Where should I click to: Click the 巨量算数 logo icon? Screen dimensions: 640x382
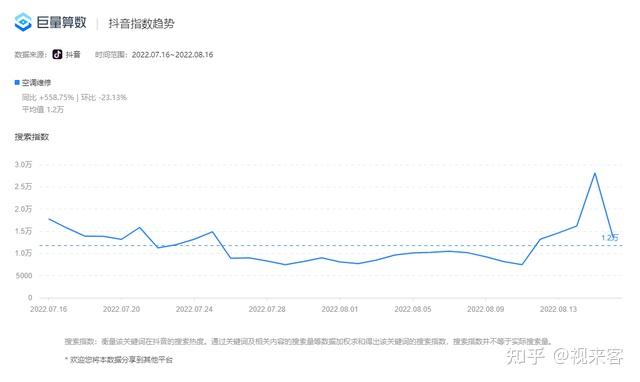pyautogui.click(x=23, y=22)
